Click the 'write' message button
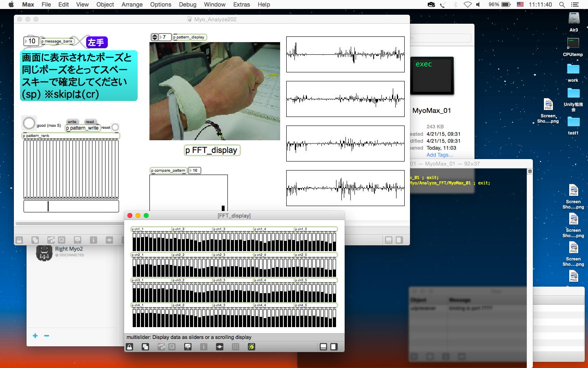 (72, 122)
